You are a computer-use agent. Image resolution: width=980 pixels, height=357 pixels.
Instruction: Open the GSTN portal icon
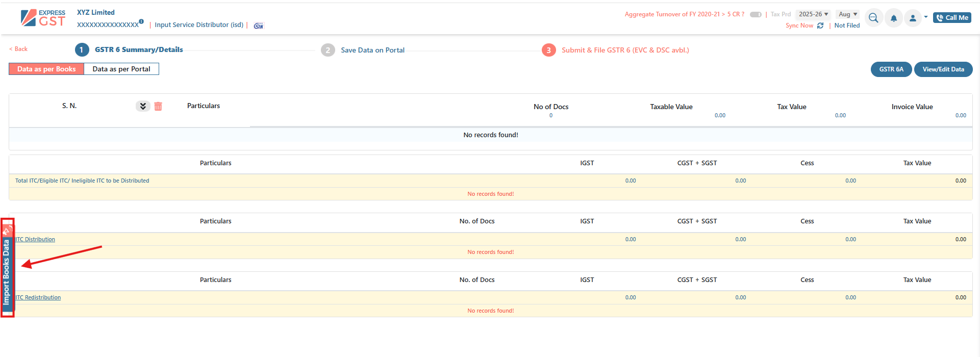259,25
